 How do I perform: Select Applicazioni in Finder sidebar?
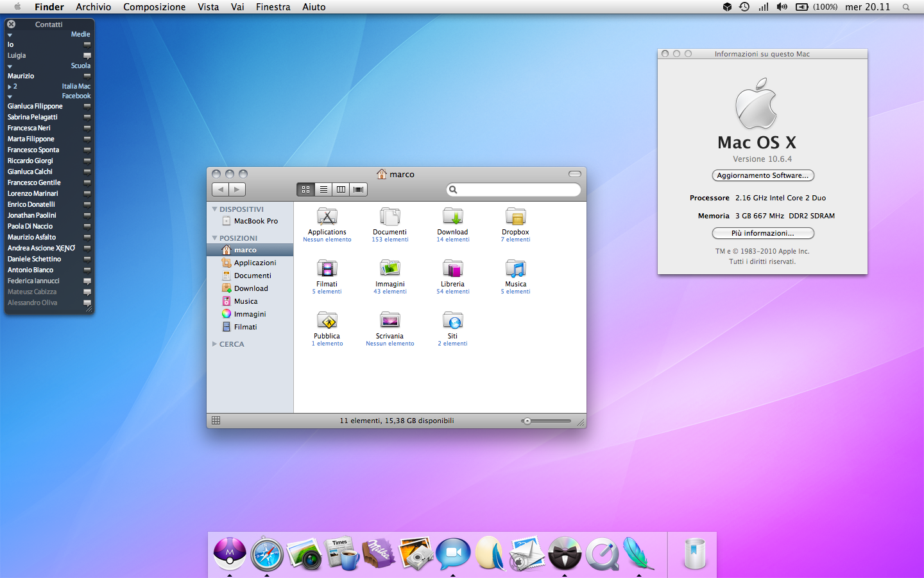250,263
